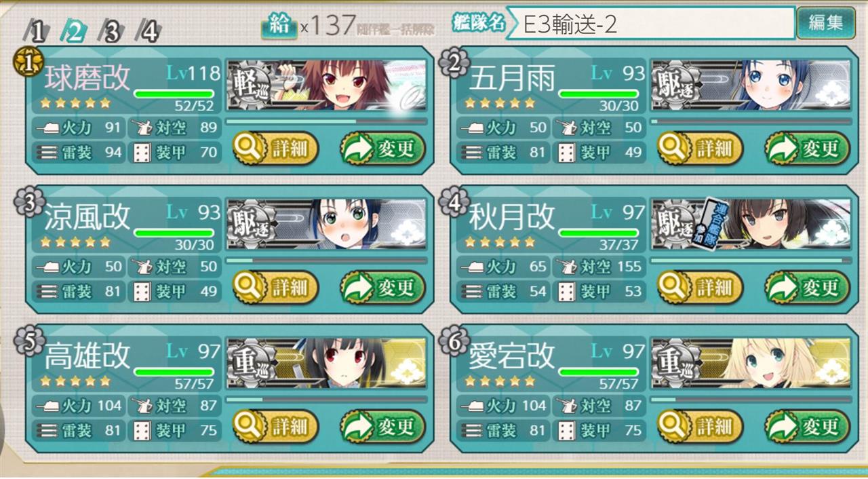Click 変更 to change 高雄改
Viewport: 868px width, 479px height.
383,427
